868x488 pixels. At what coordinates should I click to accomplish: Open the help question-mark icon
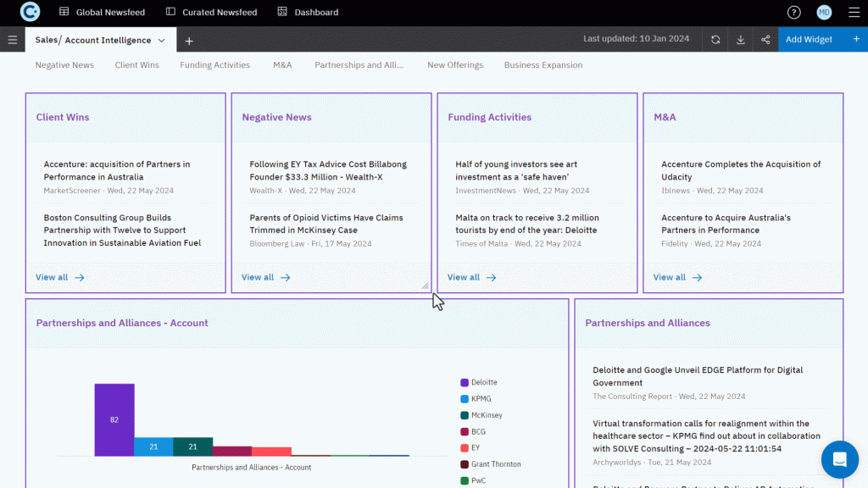coord(793,12)
